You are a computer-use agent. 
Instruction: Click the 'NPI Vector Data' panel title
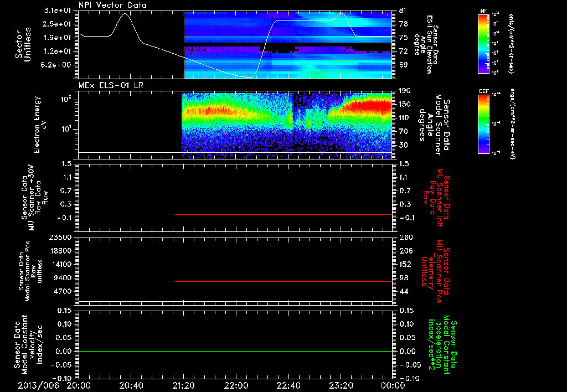pos(113,5)
